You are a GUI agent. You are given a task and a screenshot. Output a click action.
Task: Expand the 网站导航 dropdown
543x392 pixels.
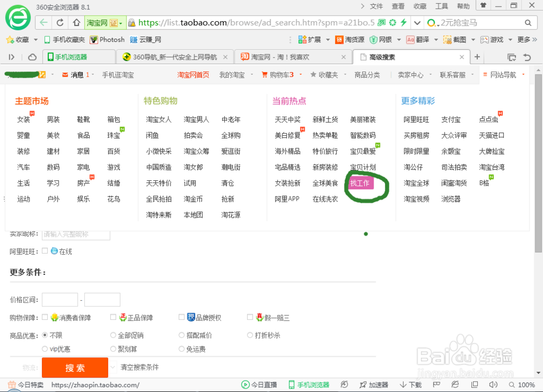point(523,74)
